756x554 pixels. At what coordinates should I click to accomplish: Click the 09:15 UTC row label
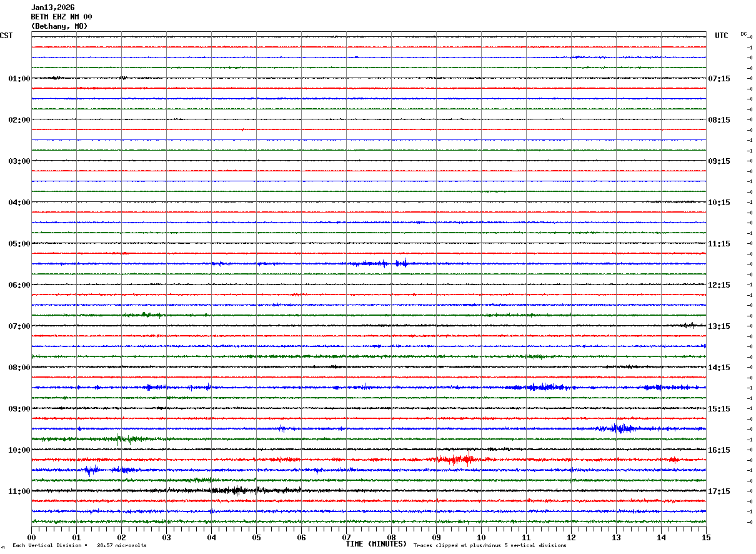pyautogui.click(x=719, y=161)
